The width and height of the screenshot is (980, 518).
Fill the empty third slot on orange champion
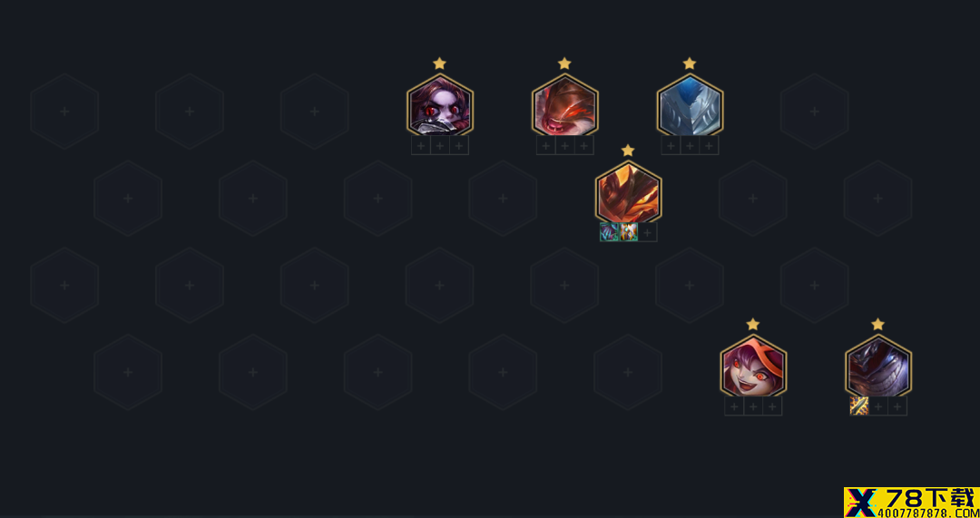point(648,232)
